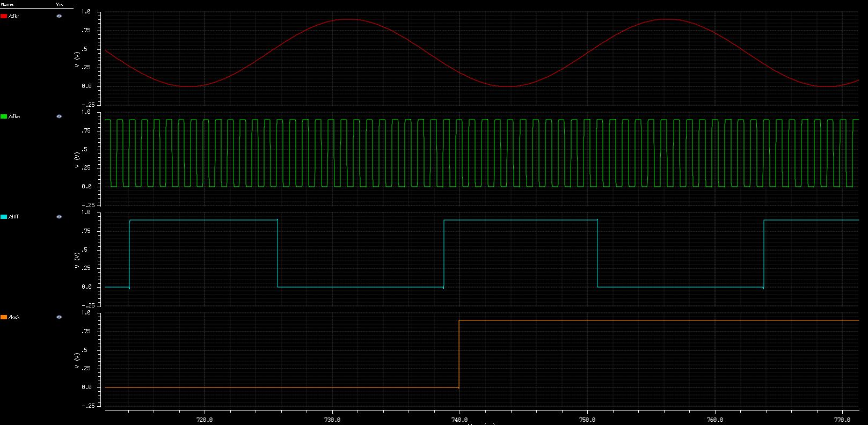Toggle visibility eye for /clko signal
The height and width of the screenshot is (425, 868).
(x=59, y=116)
